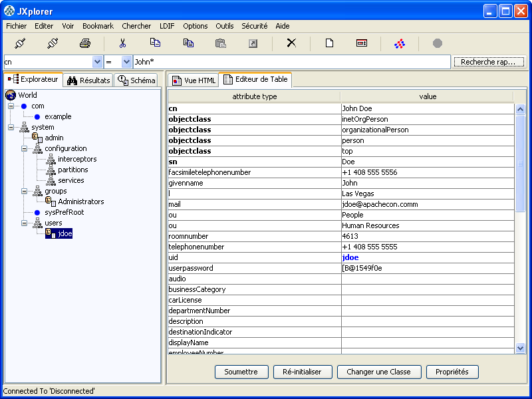Click the blue dot beside sysPrefRoot
The image size is (532, 399).
[x=37, y=212]
